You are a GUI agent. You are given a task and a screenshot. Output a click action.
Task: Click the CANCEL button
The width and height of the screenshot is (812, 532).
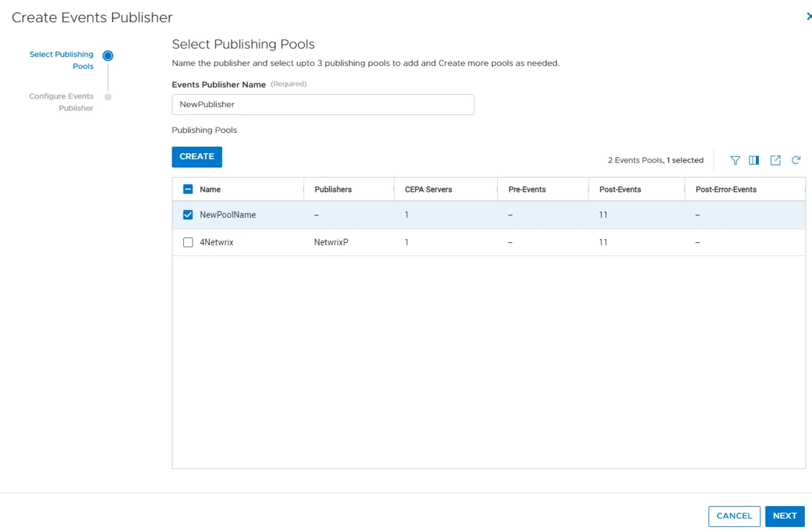[734, 516]
